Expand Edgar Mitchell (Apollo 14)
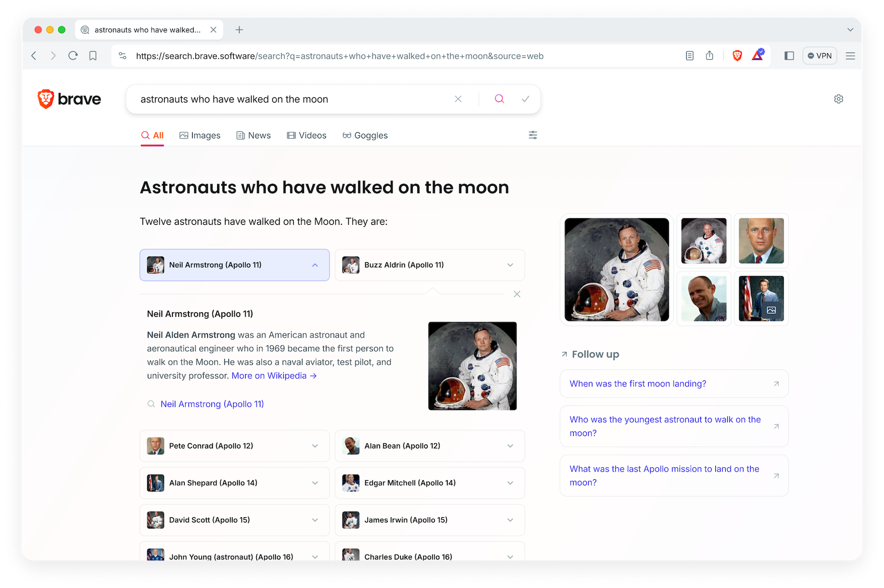The image size is (884, 588). 430,483
